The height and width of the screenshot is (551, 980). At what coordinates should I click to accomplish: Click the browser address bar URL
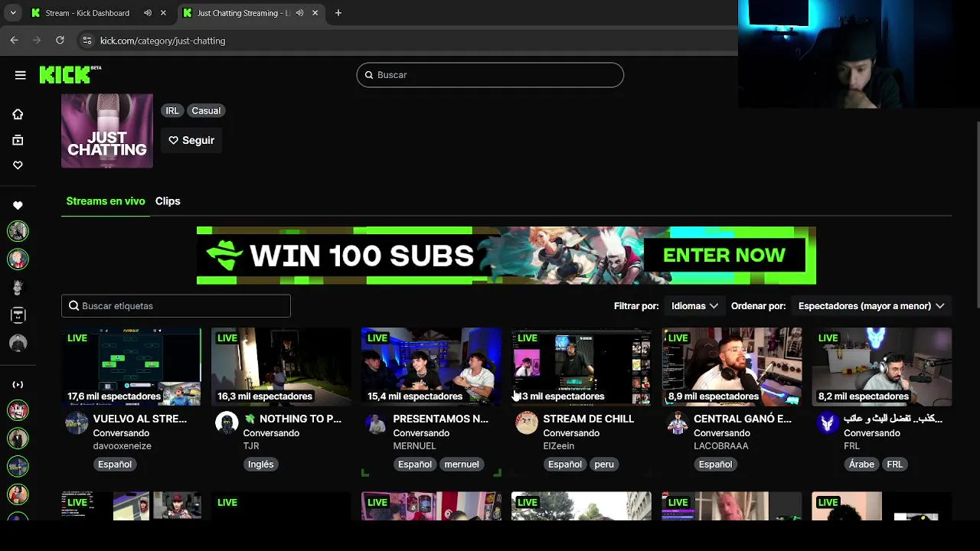(x=162, y=41)
